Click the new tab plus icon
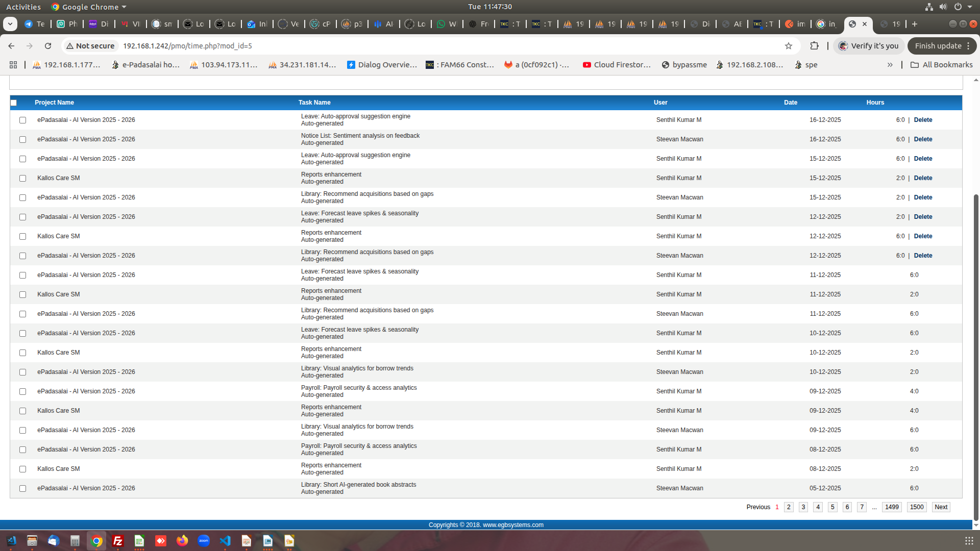Viewport: 980px width, 551px height. [x=915, y=24]
